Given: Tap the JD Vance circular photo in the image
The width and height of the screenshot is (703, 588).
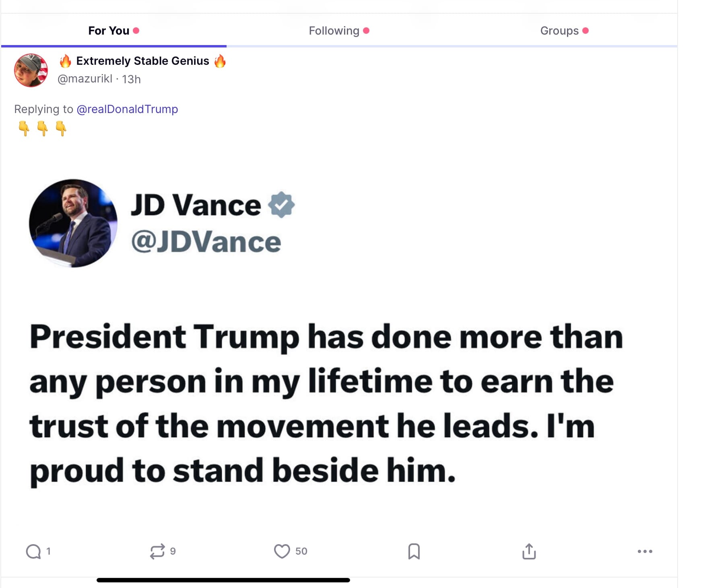Looking at the screenshot, I should (x=73, y=223).
